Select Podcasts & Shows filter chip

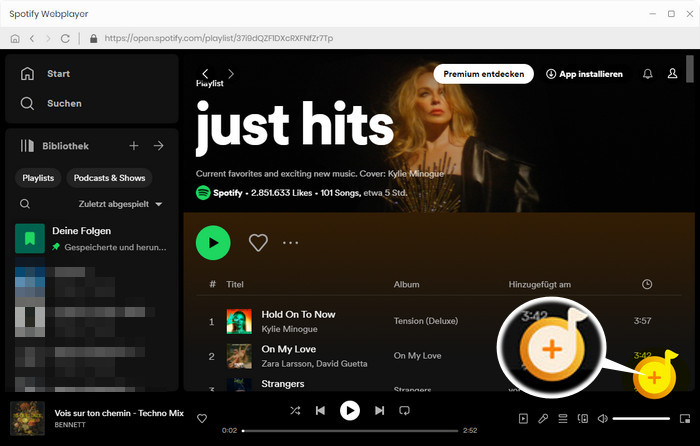(x=109, y=178)
